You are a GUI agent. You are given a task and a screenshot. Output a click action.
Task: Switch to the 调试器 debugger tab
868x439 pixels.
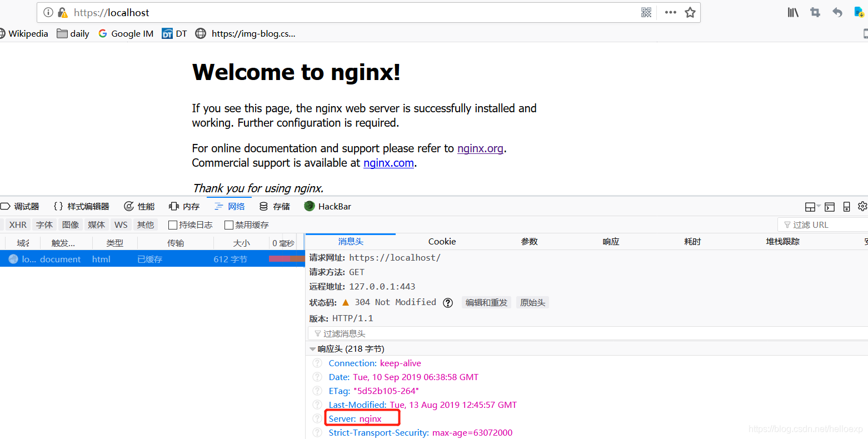pyautogui.click(x=20, y=206)
